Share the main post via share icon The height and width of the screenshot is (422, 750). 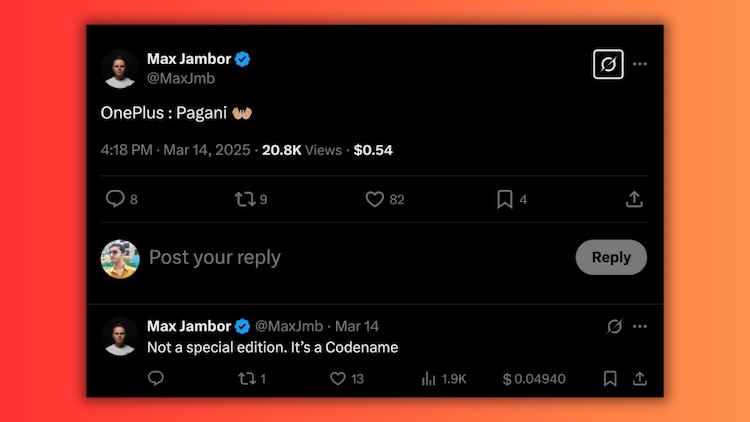point(634,199)
